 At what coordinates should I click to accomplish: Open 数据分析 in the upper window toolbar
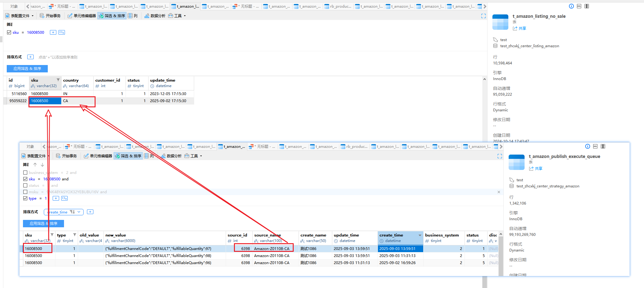[x=155, y=16]
